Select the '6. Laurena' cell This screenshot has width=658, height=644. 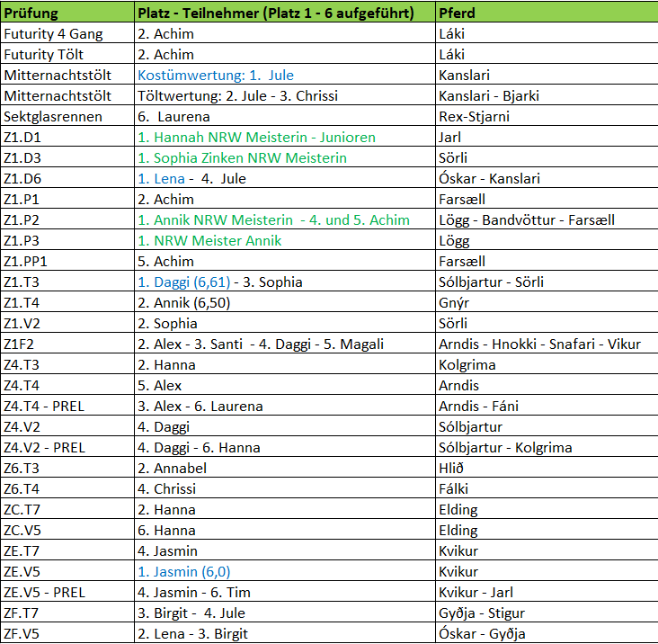[285, 115]
